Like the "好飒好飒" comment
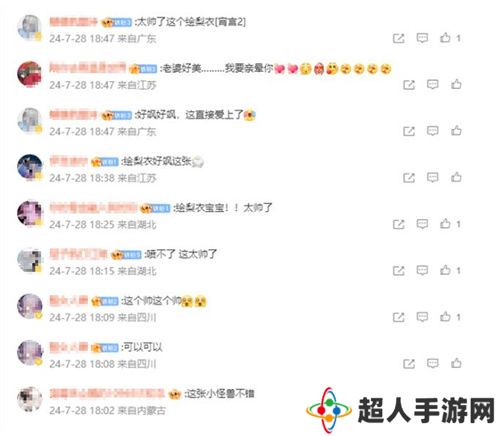The height and width of the screenshot is (436, 500). pyautogui.click(x=456, y=131)
